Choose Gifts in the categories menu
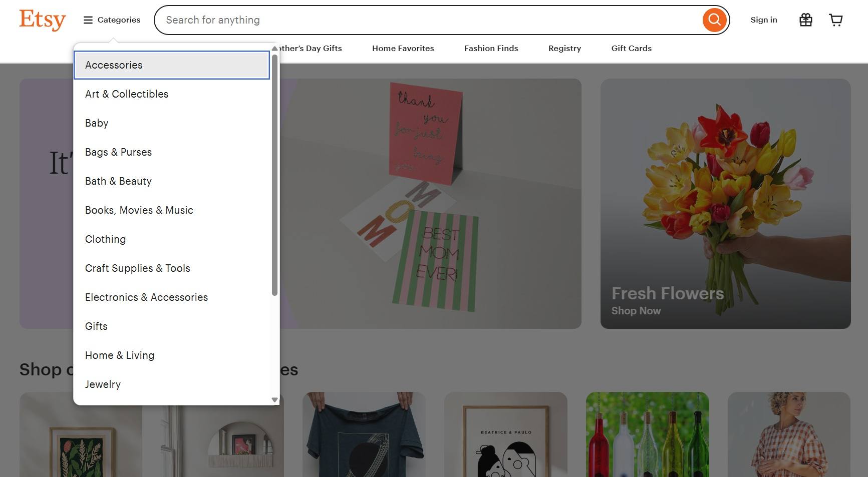Viewport: 868px width, 477px height. (x=172, y=326)
